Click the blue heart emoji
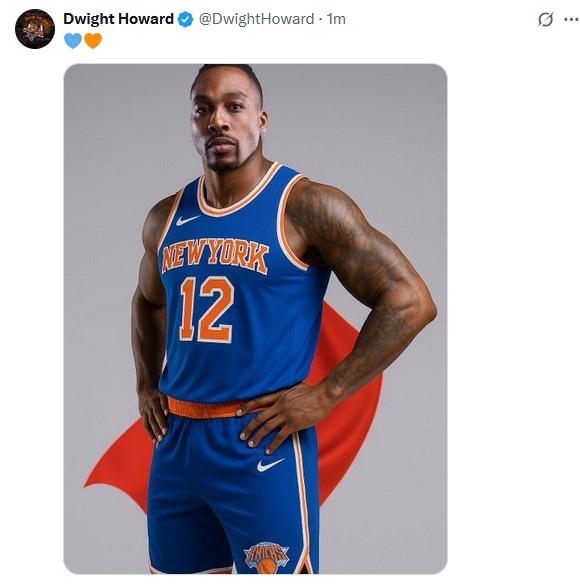 click(x=73, y=40)
